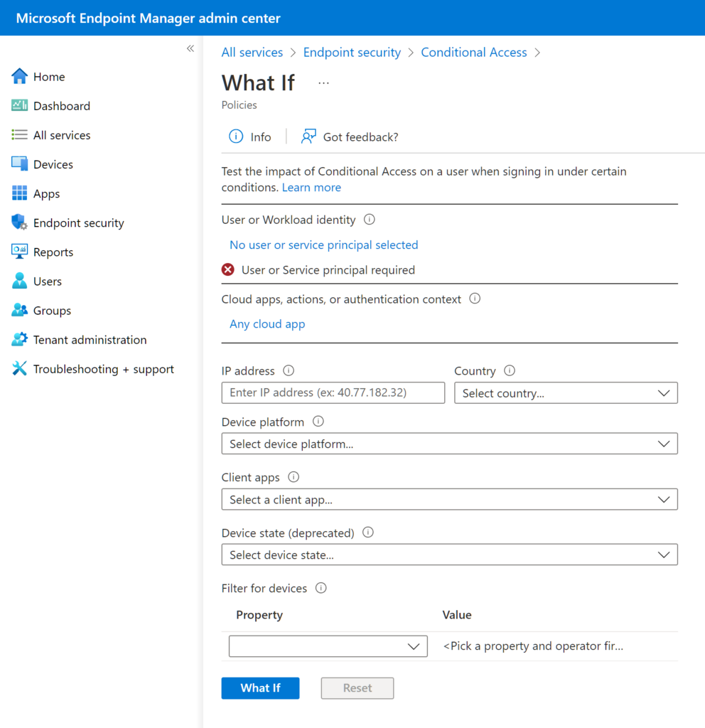Navigate to Reports in the sidebar
This screenshot has height=728, width=705.
pos(53,252)
